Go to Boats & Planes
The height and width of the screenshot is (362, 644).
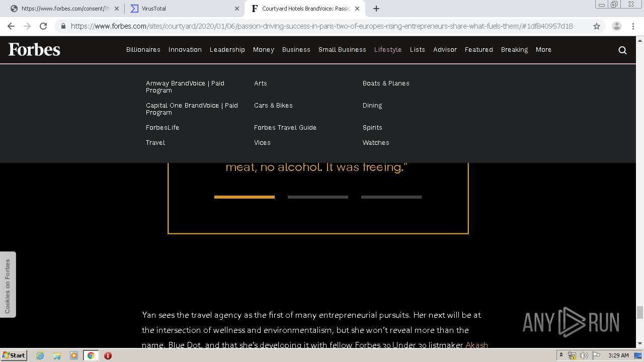pyautogui.click(x=386, y=83)
